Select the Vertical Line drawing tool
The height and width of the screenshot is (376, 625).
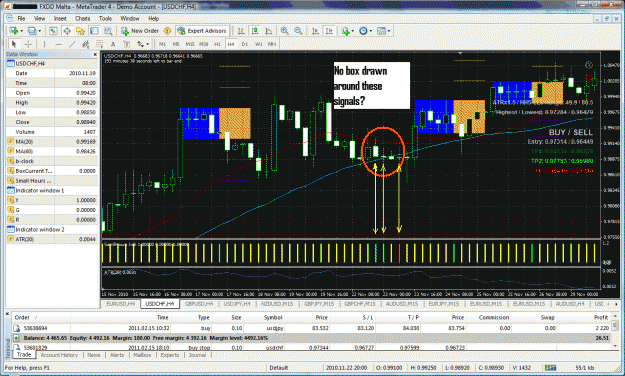44,44
